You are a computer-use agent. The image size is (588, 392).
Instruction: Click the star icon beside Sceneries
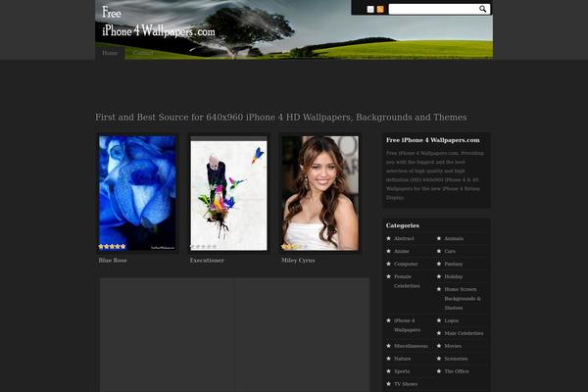click(x=439, y=359)
